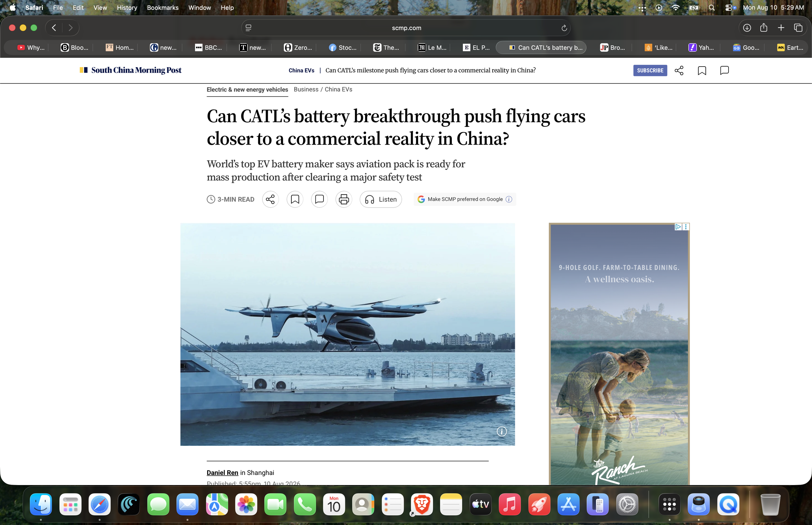Go to South China Morning Post homepage logo
Viewport: 812px width, 525px height.
(131, 70)
